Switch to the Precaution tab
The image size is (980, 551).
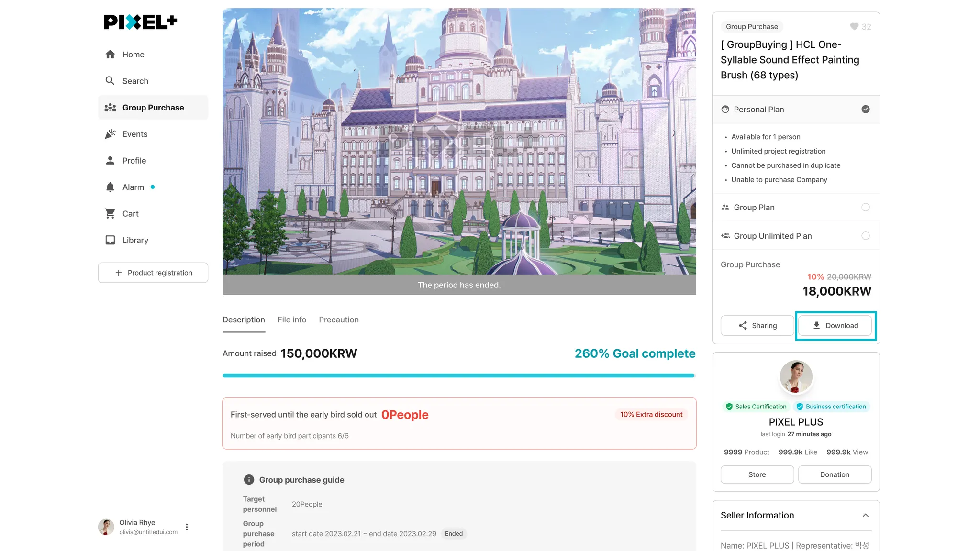(x=339, y=320)
